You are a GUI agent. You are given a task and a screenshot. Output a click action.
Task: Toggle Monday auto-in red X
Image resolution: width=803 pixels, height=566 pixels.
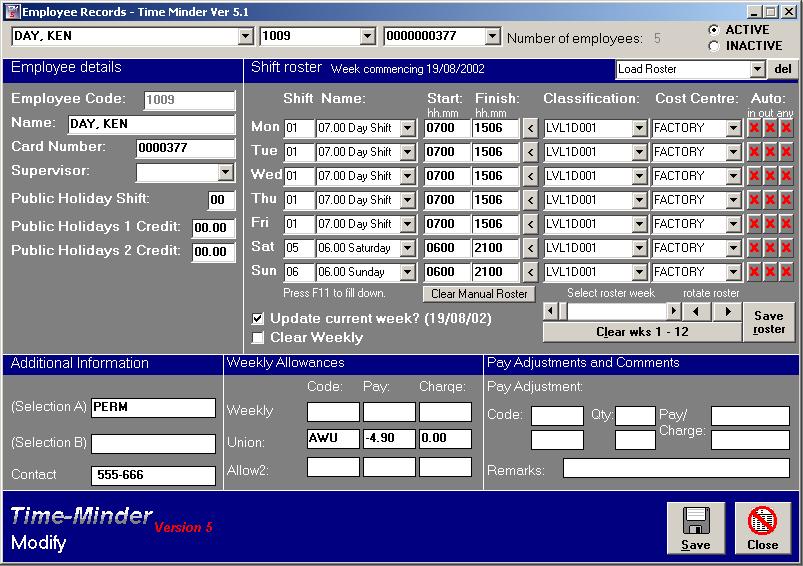[754, 128]
